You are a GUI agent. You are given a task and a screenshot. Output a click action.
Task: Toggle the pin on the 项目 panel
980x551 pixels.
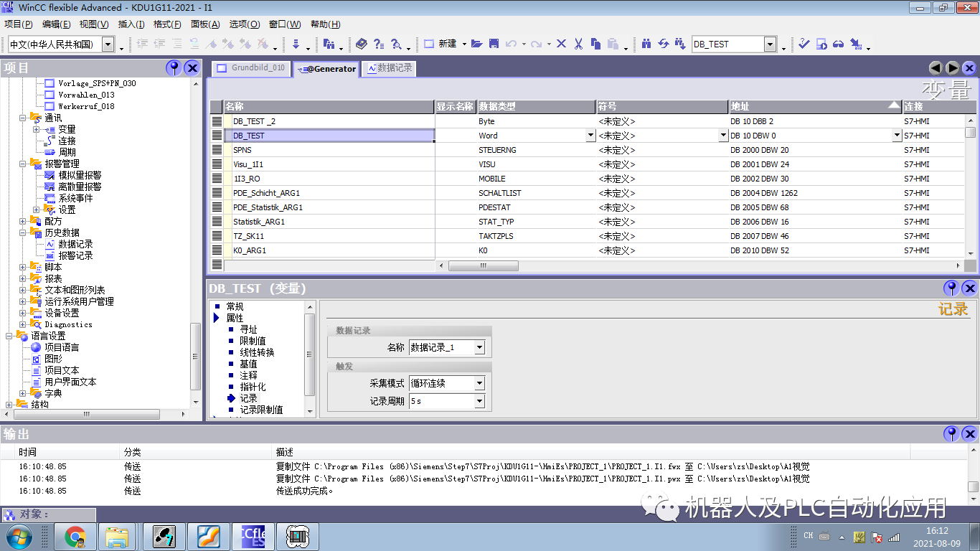pyautogui.click(x=173, y=68)
